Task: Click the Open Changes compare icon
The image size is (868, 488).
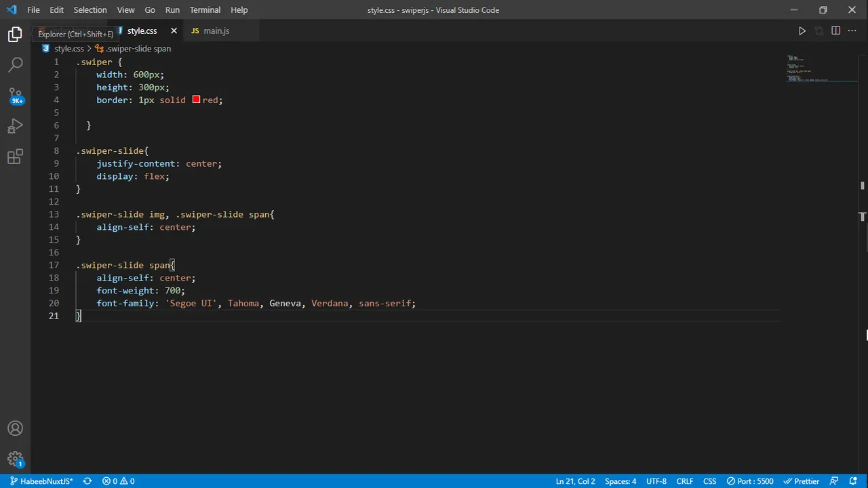Action: point(819,30)
